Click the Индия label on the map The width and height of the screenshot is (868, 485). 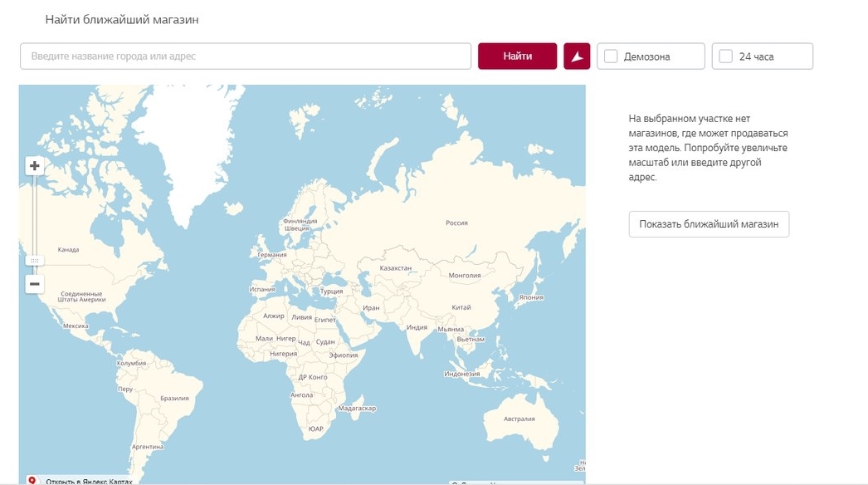coord(417,327)
